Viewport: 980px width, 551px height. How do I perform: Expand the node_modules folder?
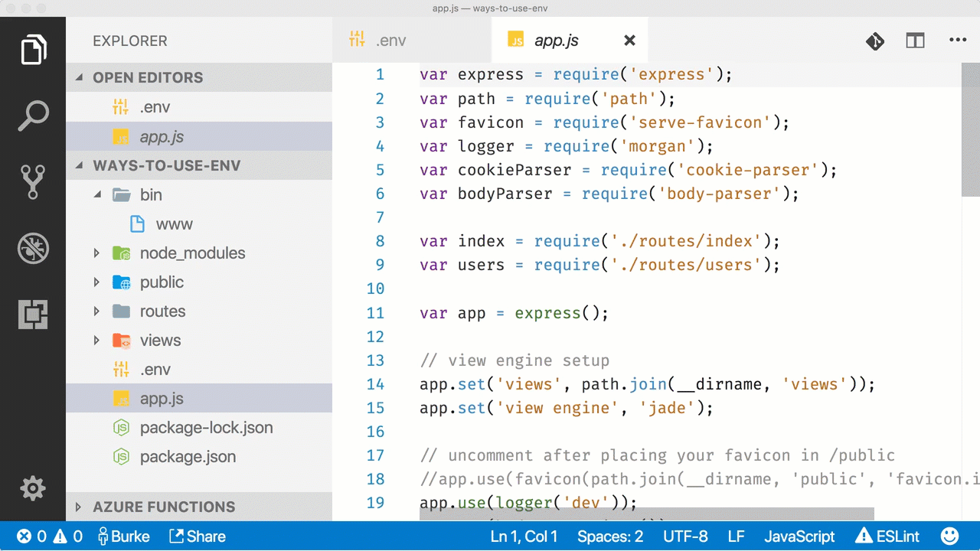[96, 253]
